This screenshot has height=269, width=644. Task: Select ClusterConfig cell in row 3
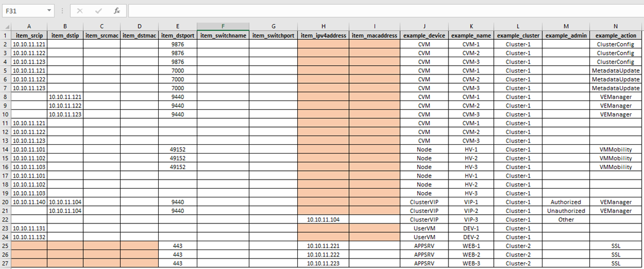[x=616, y=53]
